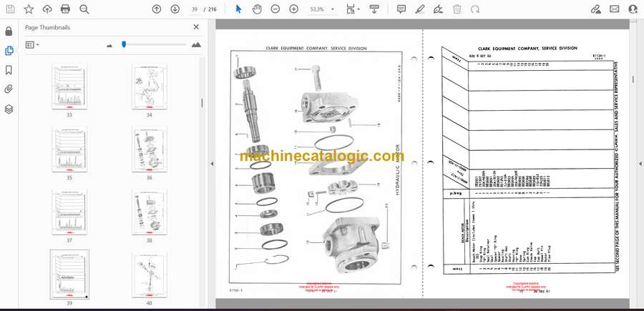Close the Page Thumbnails panel

tap(196, 27)
